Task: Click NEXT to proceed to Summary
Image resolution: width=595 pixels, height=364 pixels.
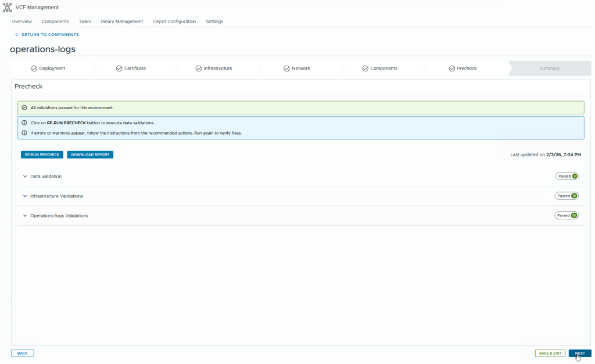Action: 579,353
